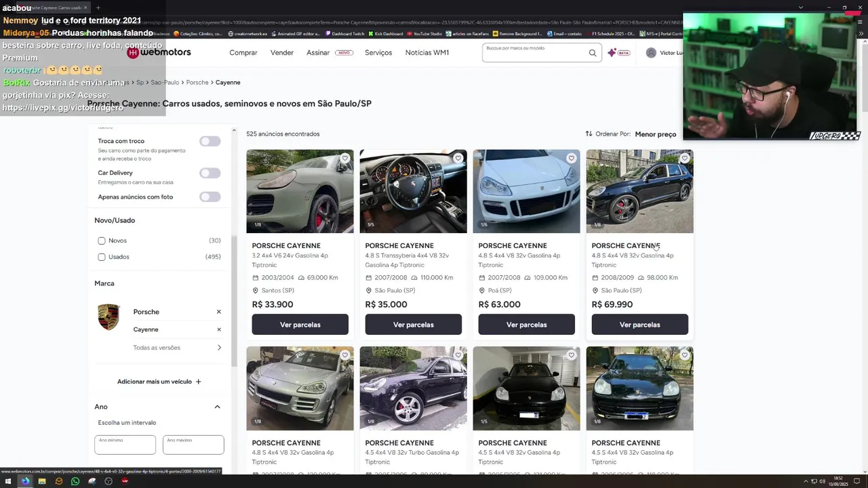
Task: Click the sort order arrows icon
Action: tap(589, 134)
